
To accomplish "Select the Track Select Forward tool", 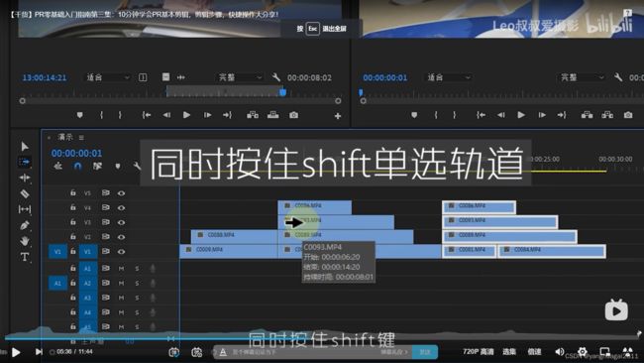I will 25,163.
